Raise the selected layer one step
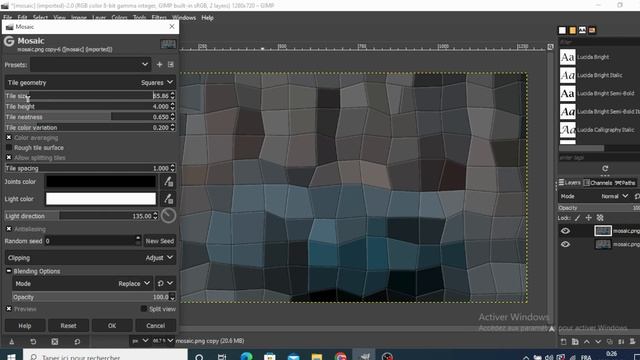 [587, 342]
